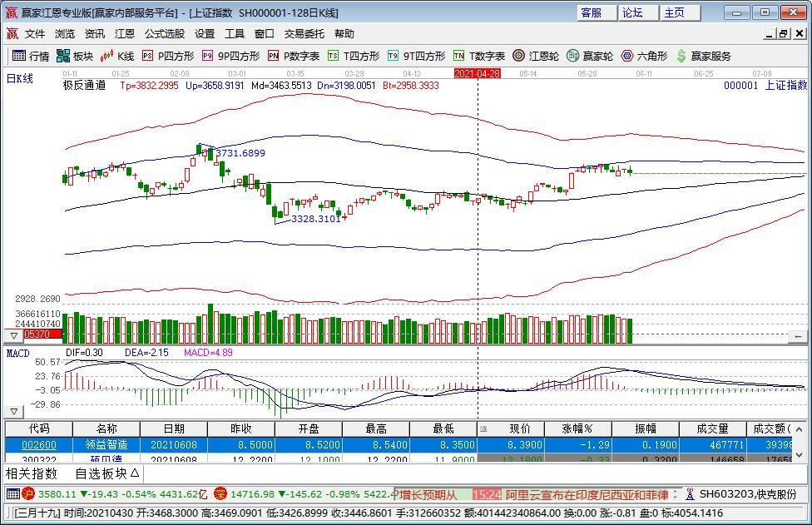This screenshot has height=525, width=812.
Task: Sort table by 成交量 column header
Action: pyautogui.click(x=712, y=428)
